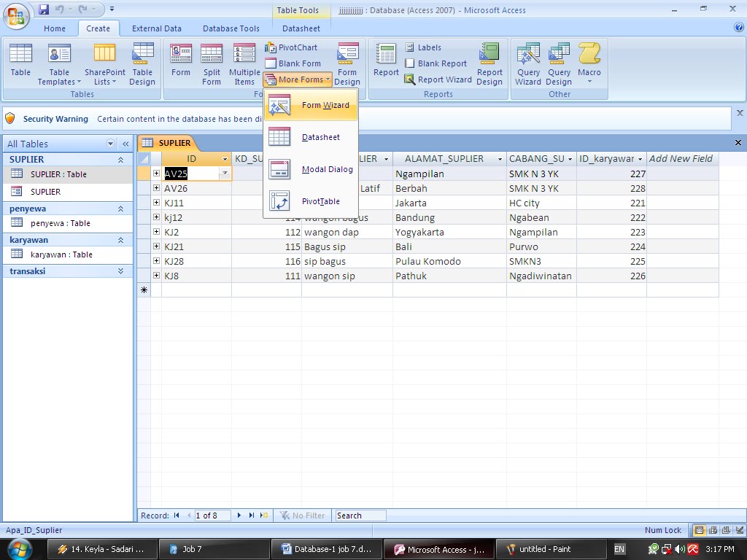Expand subdatasheet for row KJ8

coord(156,275)
